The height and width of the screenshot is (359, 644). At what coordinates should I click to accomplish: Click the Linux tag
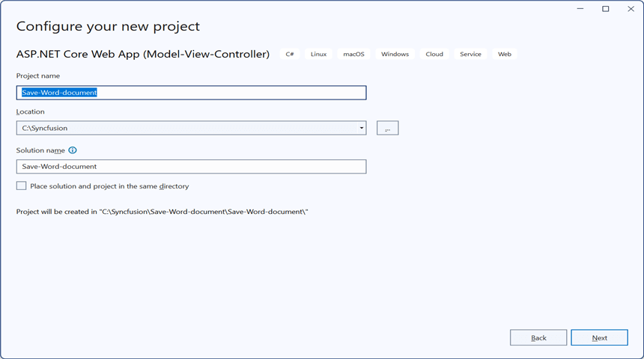point(318,54)
